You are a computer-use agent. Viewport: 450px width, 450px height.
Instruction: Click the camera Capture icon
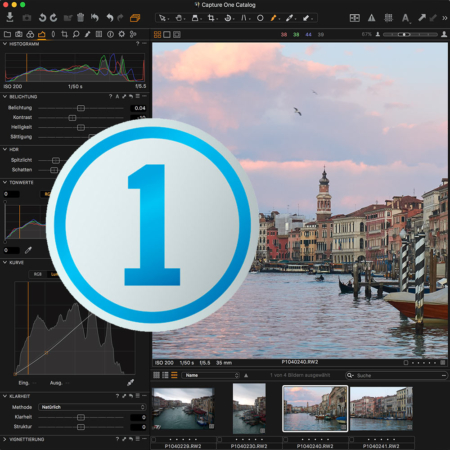(27, 18)
